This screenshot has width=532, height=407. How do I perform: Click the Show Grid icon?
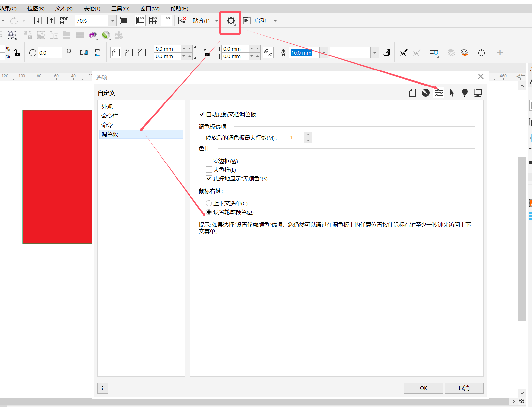pyautogui.click(x=153, y=21)
